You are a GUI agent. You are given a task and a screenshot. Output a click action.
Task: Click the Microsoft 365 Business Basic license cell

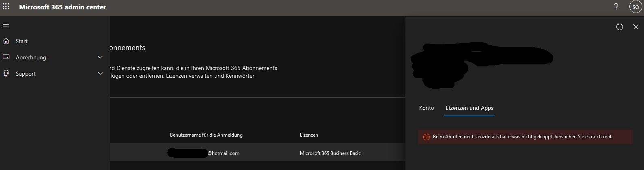click(x=330, y=153)
